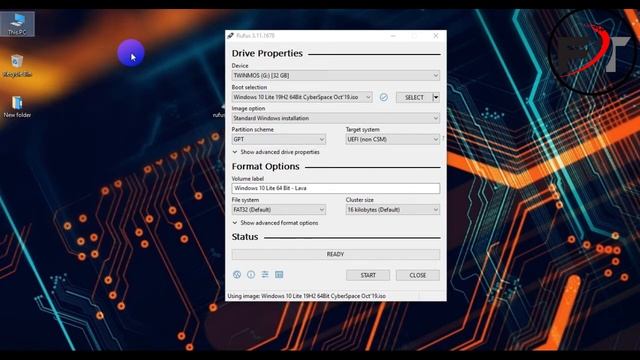Click the Format Options heading
The height and width of the screenshot is (360, 640).
pyautogui.click(x=265, y=167)
